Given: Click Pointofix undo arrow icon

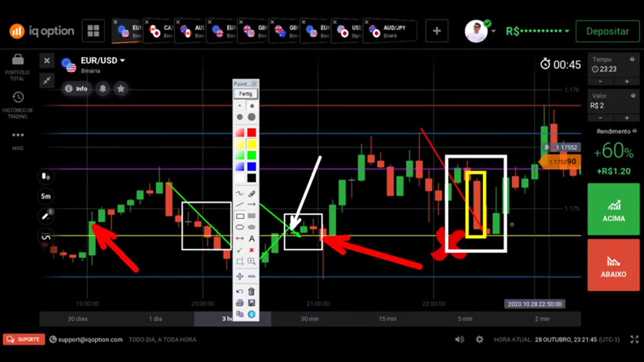Looking at the screenshot, I should click(x=240, y=292).
